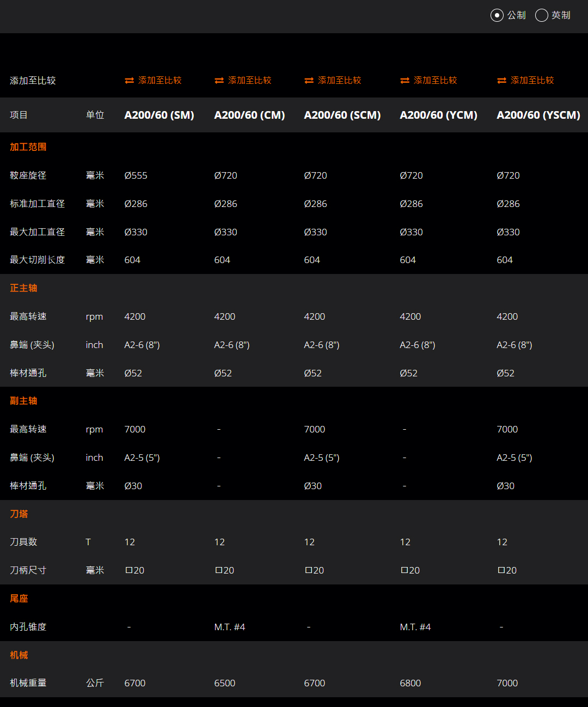Add A200/60 (SCM) via 添加至比较 text link
This screenshot has width=588, height=707.
[339, 81]
